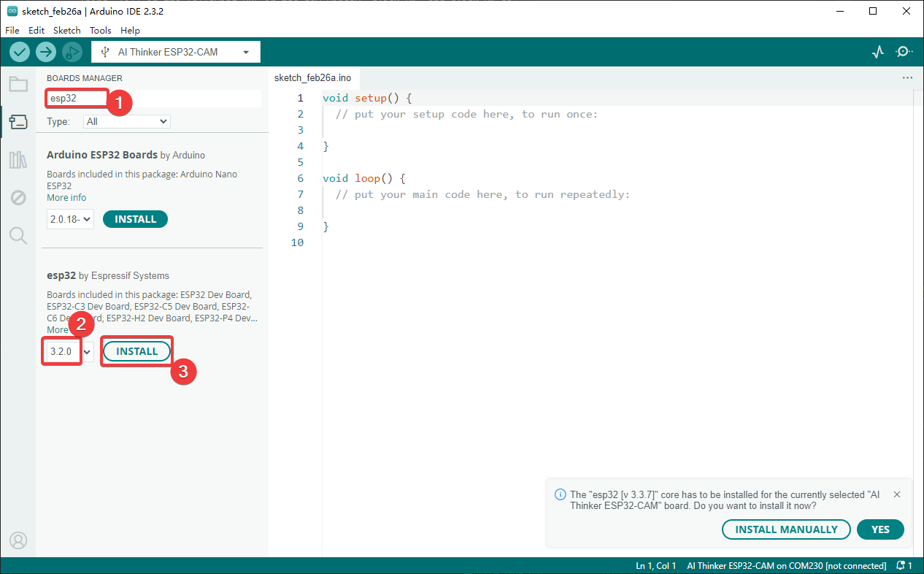Click the boards search field containing esp32

(x=153, y=99)
